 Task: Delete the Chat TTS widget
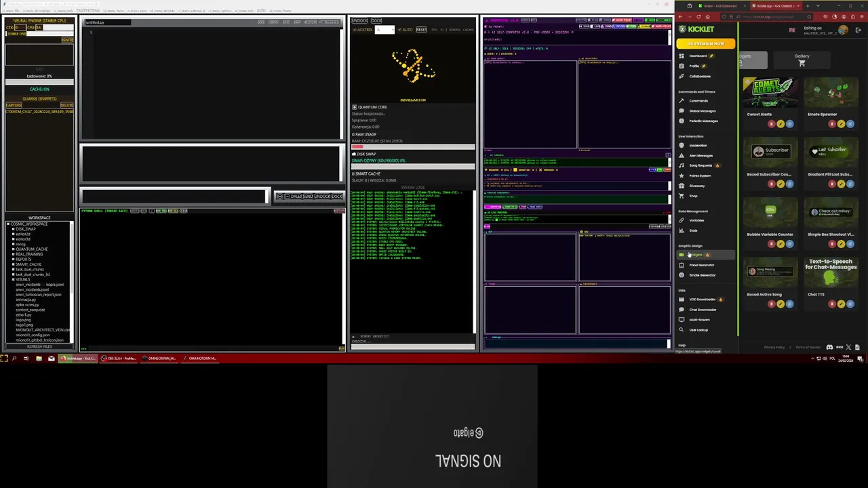coord(832,304)
